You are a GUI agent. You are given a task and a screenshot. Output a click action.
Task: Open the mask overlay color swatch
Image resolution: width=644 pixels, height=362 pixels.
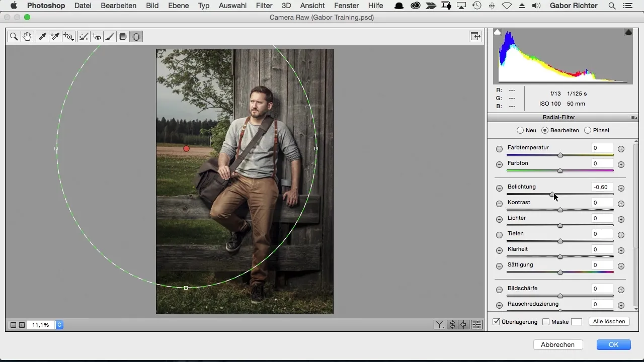pyautogui.click(x=576, y=322)
